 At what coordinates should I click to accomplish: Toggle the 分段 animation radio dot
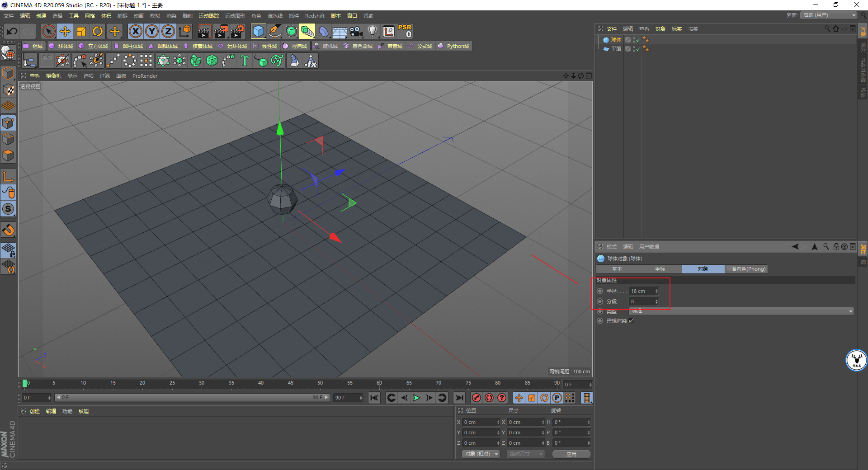pos(600,301)
